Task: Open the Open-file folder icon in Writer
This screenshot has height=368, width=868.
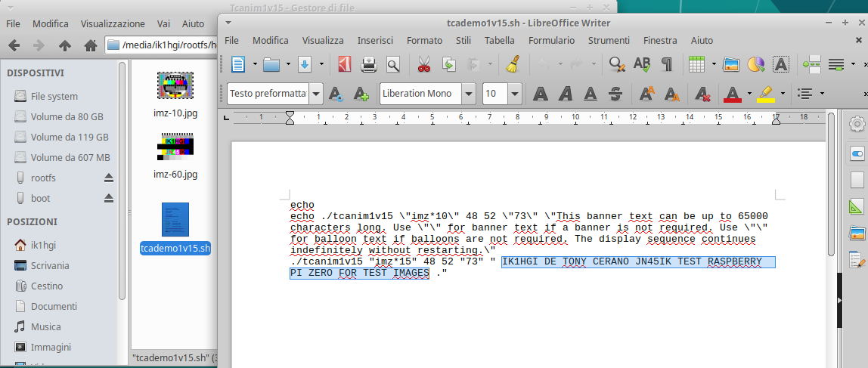Action: (271, 64)
